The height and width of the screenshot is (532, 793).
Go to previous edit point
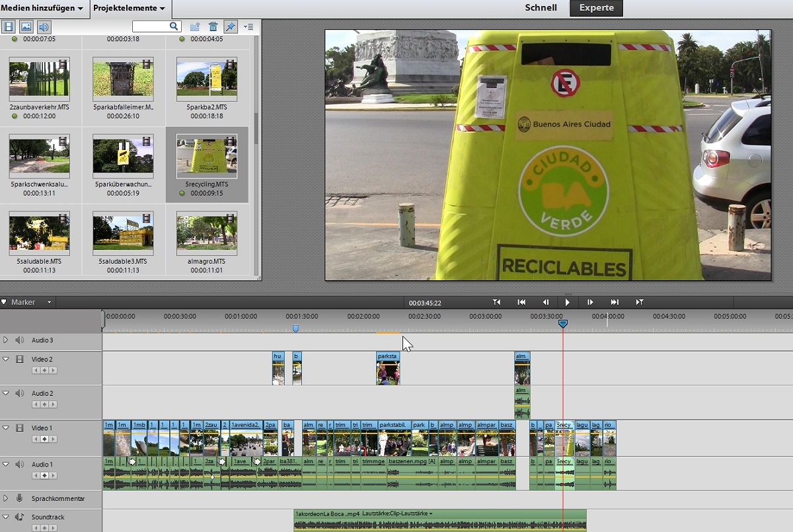pyautogui.click(x=496, y=302)
